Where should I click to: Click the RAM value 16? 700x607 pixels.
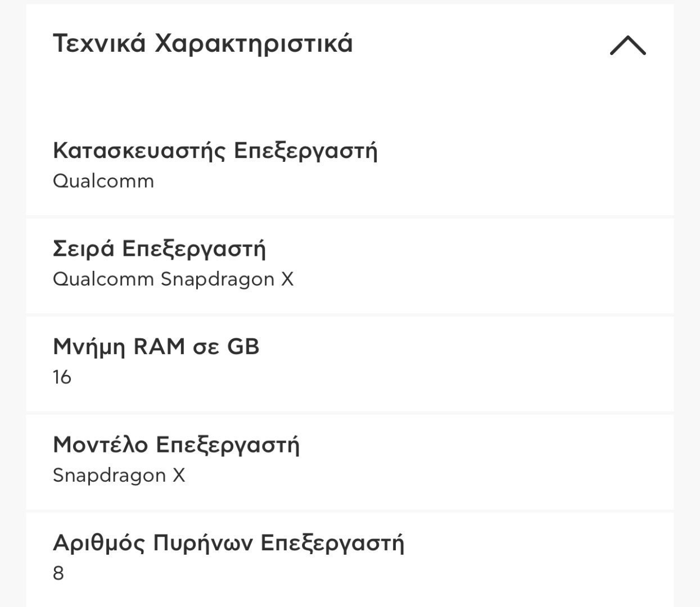coord(62,377)
